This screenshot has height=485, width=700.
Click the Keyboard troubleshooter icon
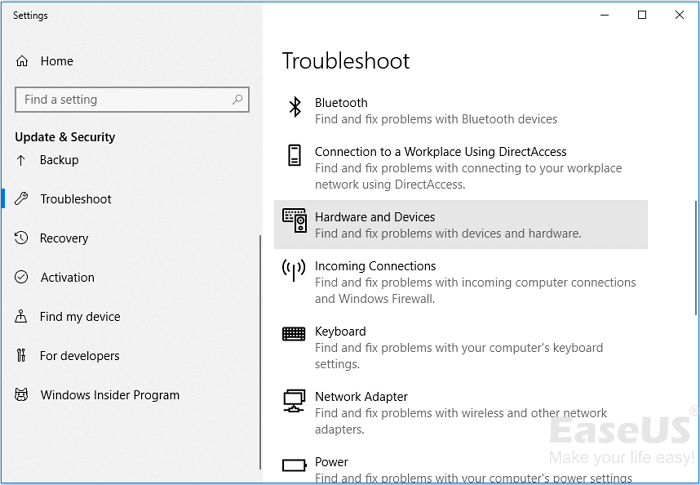pyautogui.click(x=294, y=334)
